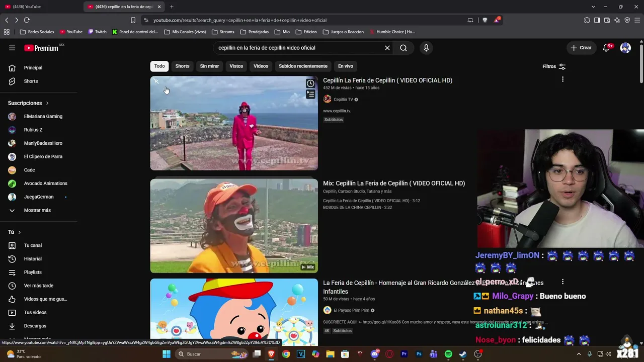Open the first result title, Cepillín La Feria de Cepillin

point(387,80)
